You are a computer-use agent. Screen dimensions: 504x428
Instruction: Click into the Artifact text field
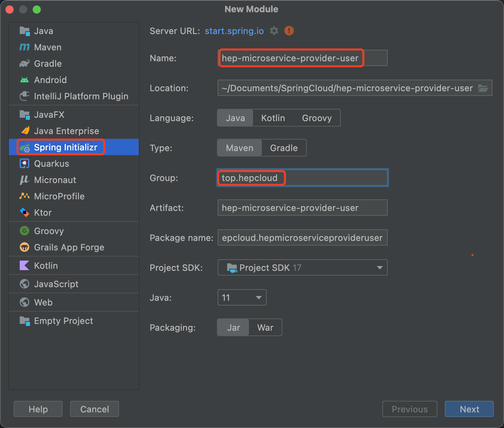302,208
